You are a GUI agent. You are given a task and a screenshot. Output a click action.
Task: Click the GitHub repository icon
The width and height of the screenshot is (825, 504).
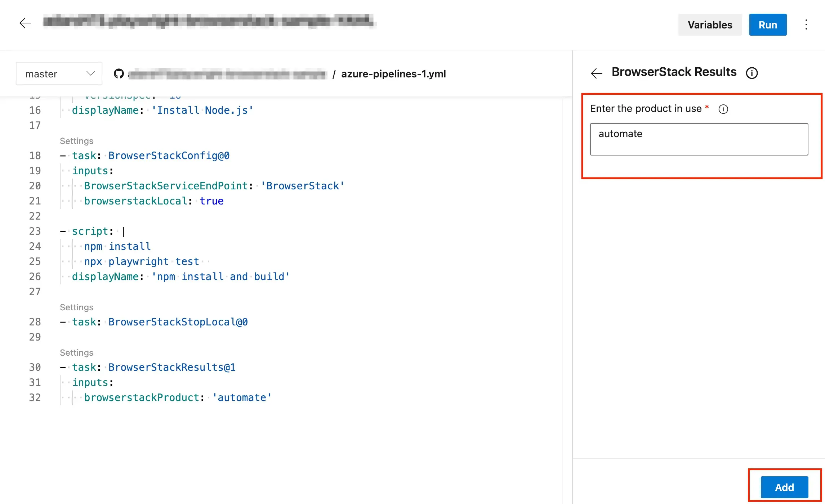tap(119, 74)
